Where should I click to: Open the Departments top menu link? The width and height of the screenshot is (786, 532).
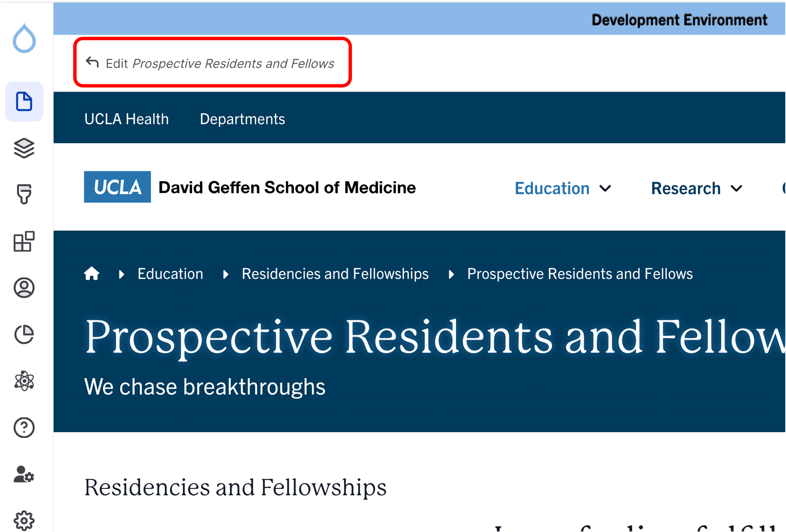click(x=242, y=119)
